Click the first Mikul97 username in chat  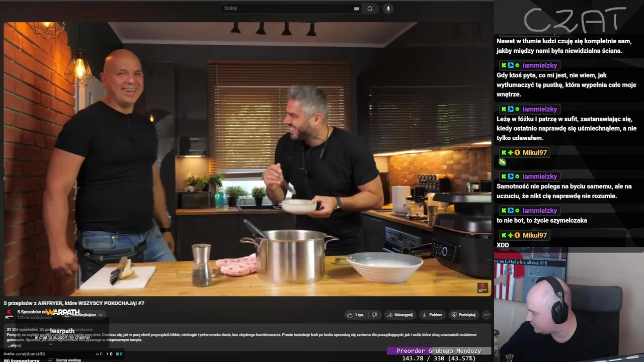click(534, 152)
